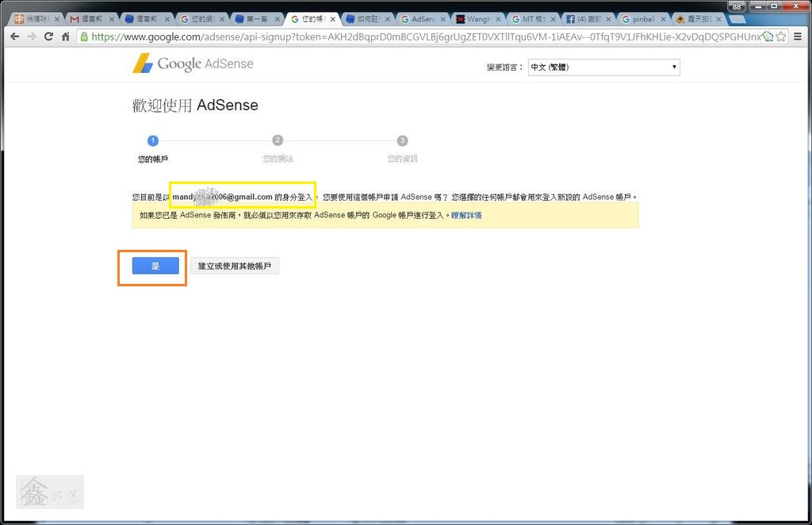
Task: Switch to the pinball tab
Action: point(643,19)
